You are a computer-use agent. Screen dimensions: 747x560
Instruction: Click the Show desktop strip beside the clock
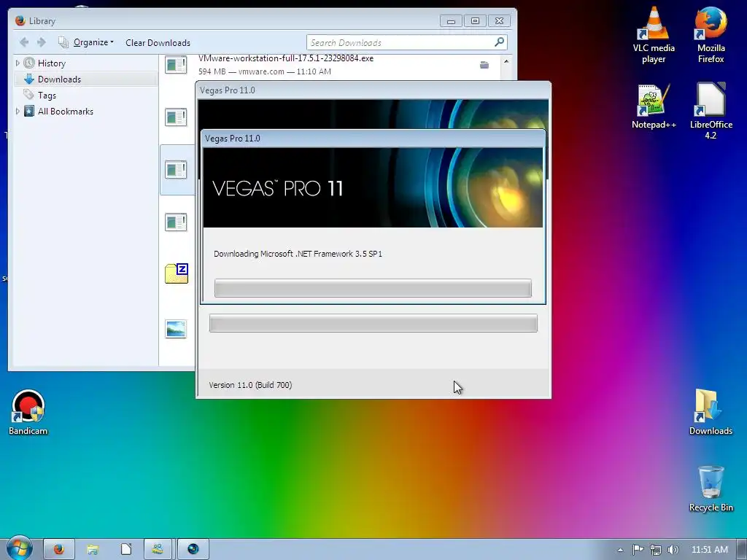pyautogui.click(x=742, y=550)
